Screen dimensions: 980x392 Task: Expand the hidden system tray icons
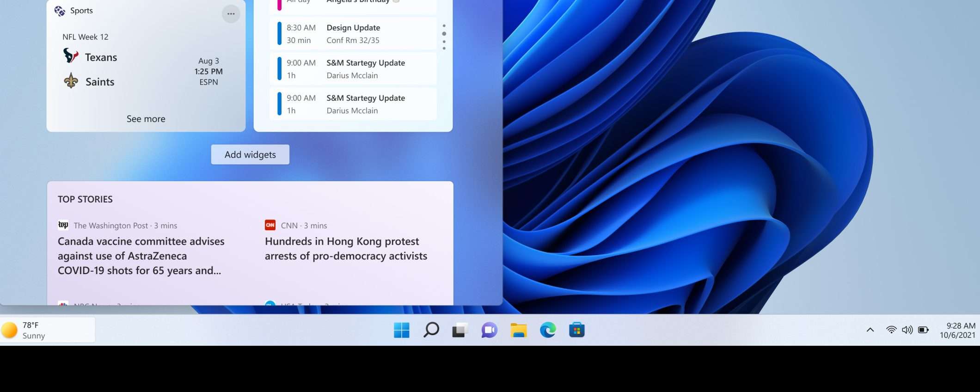tap(870, 330)
